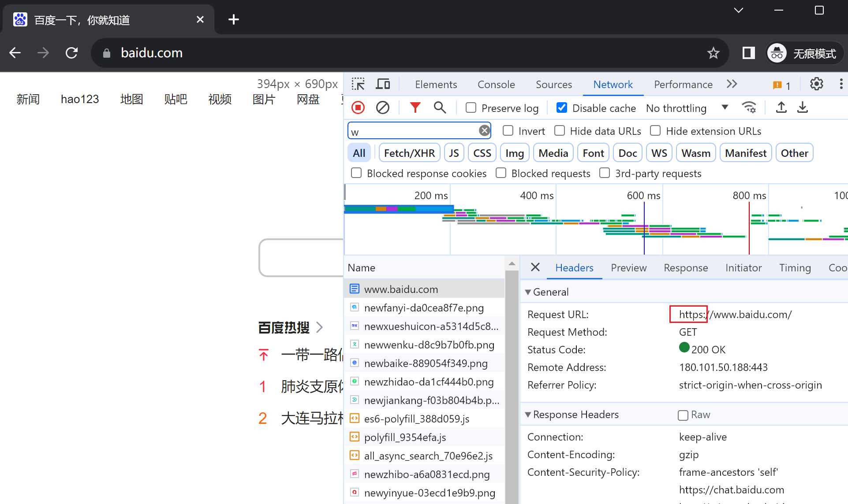
Task: Uncheck Disable cache
Action: click(x=562, y=108)
